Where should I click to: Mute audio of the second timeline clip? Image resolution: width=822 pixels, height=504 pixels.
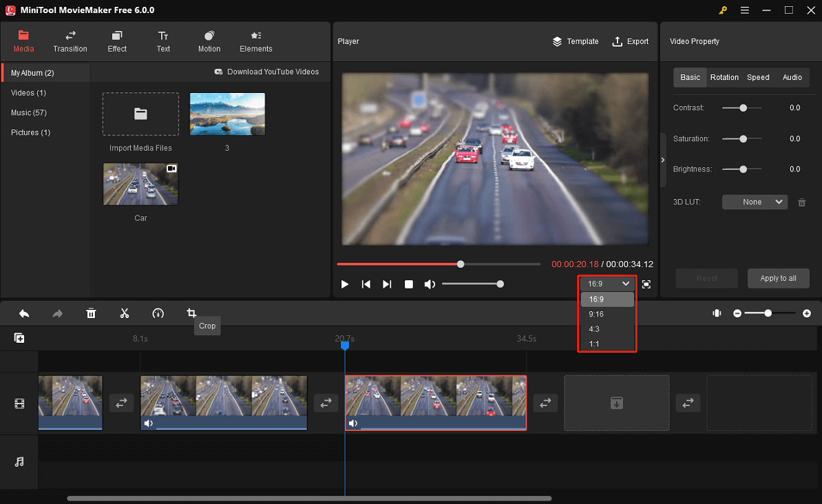149,423
